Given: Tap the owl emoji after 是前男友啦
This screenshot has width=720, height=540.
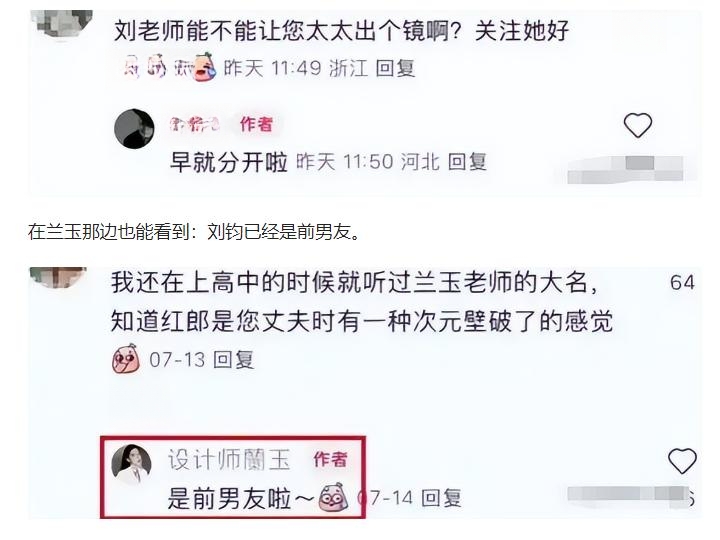Looking at the screenshot, I should 333,498.
